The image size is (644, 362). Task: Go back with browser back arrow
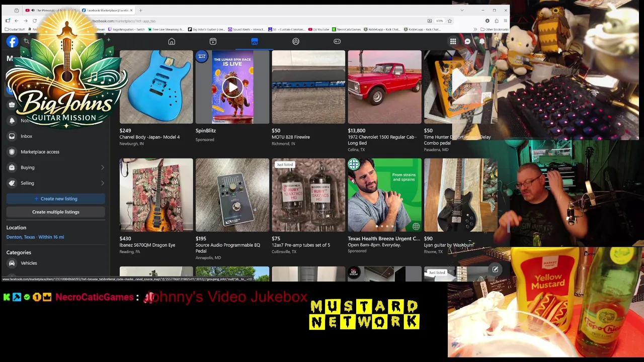16,21
